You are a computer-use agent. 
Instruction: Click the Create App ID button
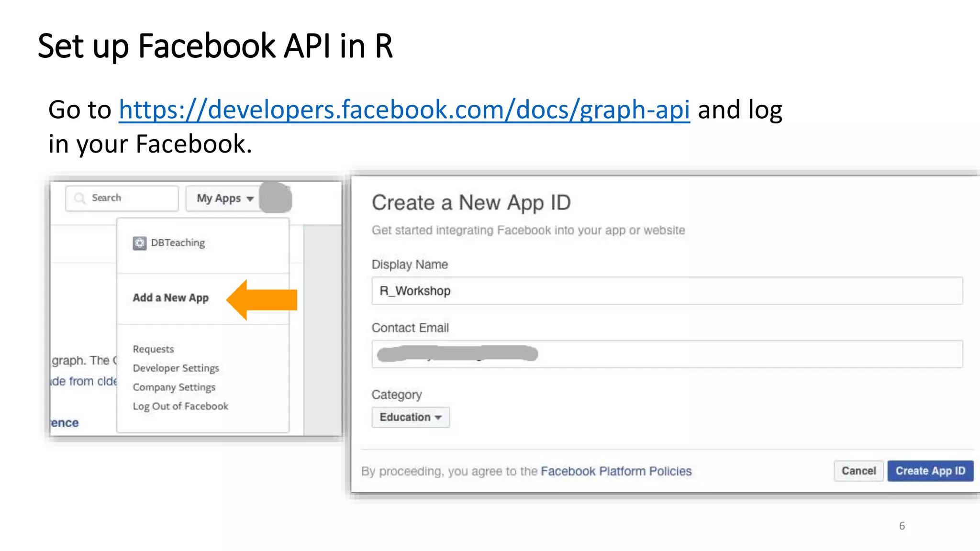tap(931, 471)
